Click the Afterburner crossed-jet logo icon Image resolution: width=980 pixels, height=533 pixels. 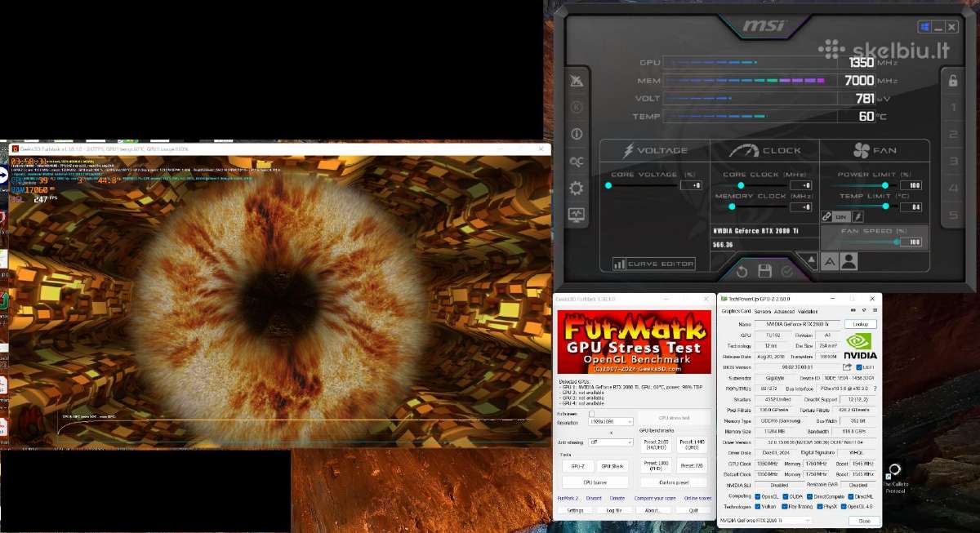point(577,81)
